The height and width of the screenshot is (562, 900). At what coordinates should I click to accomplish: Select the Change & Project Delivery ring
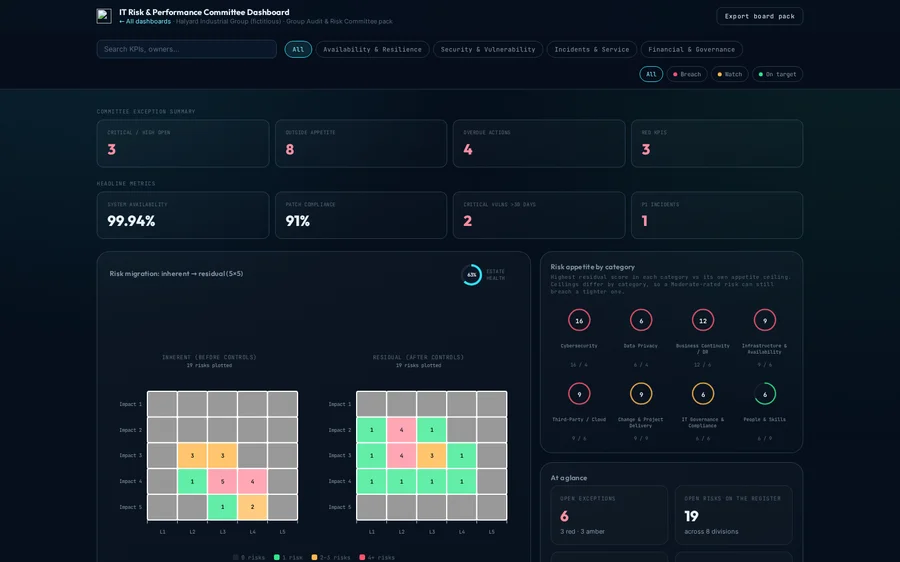click(x=641, y=394)
